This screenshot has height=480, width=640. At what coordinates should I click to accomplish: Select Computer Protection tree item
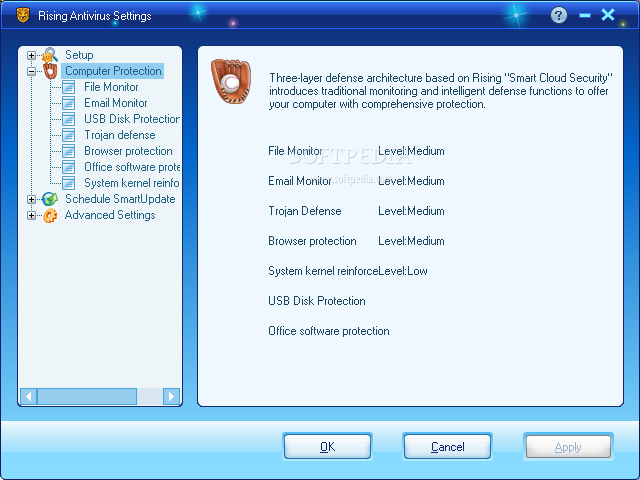click(113, 71)
